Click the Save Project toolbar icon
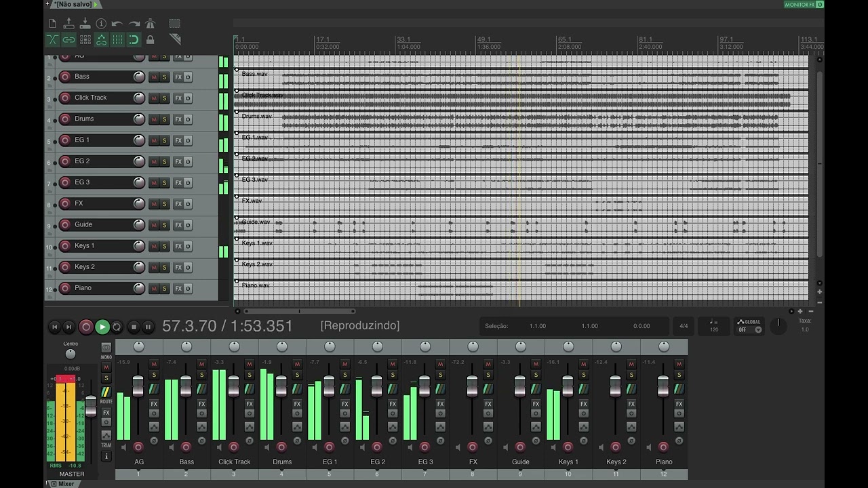868x488 pixels. click(x=85, y=24)
